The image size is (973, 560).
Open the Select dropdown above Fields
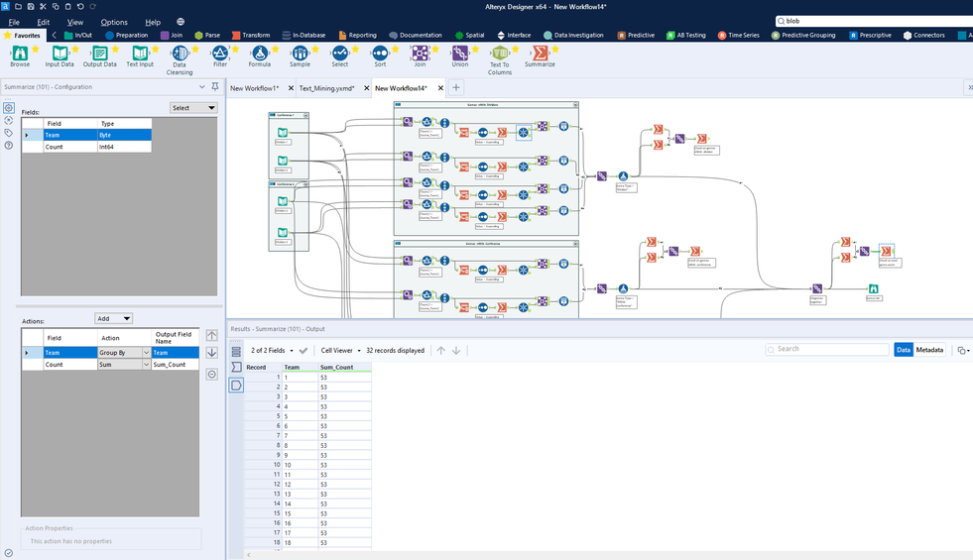pos(193,108)
